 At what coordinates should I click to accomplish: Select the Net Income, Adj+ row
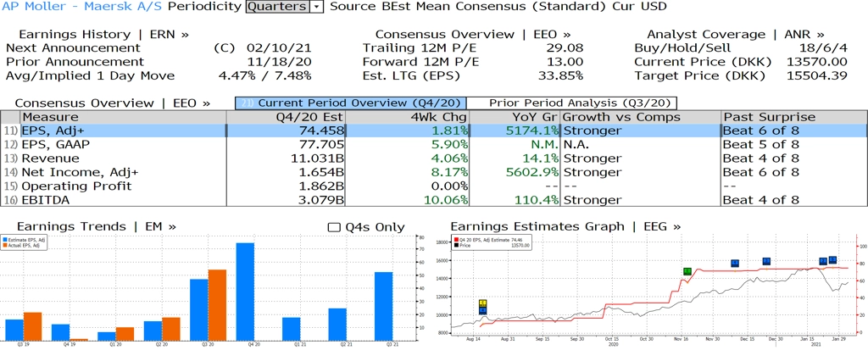coord(433,172)
